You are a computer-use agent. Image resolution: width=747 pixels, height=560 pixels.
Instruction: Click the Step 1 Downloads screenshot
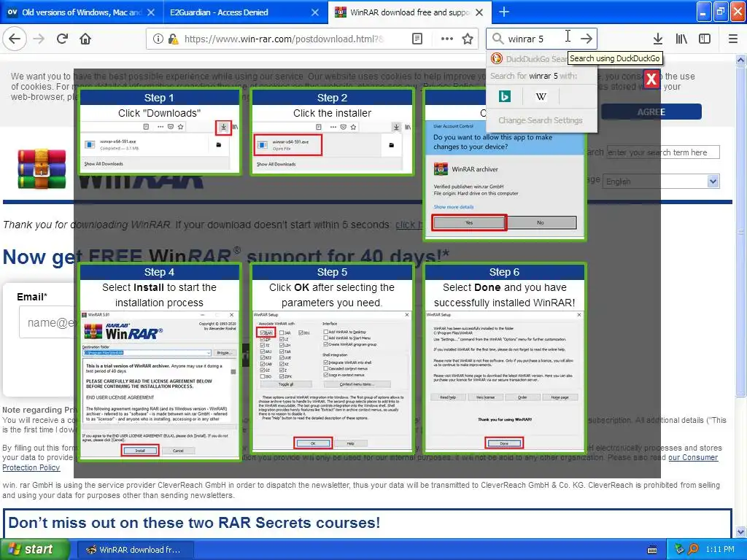(x=159, y=145)
